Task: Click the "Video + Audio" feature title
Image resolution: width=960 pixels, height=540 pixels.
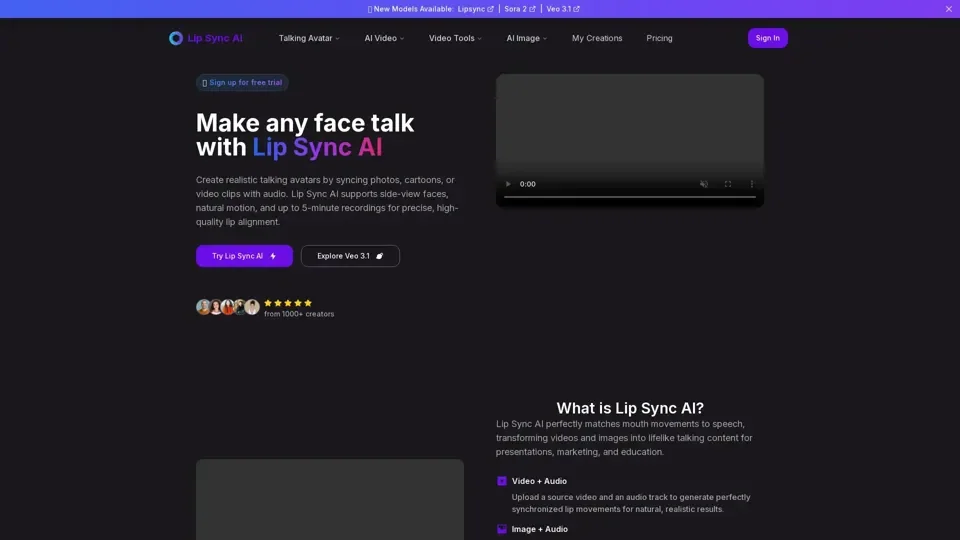Action: (x=539, y=481)
